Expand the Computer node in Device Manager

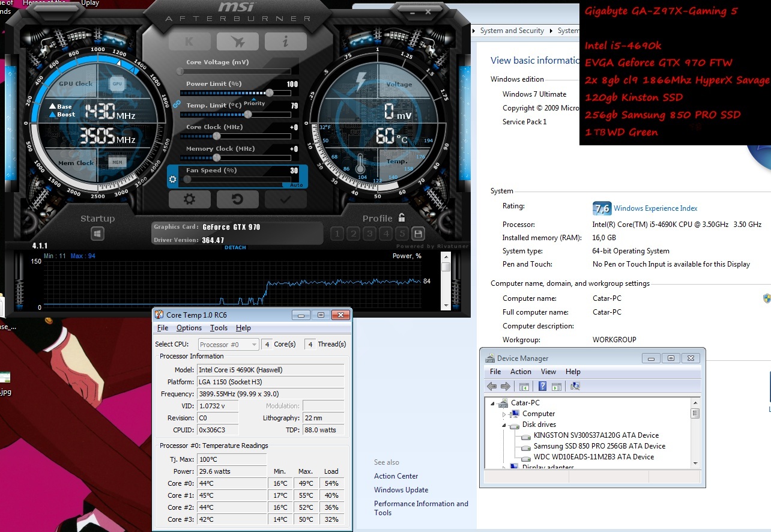(505, 414)
